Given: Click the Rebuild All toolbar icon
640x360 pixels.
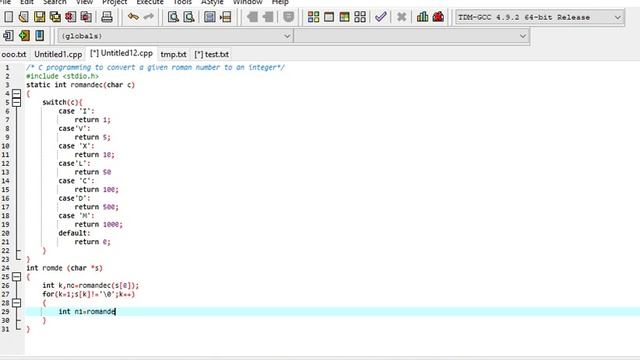Looking at the screenshot, I should tap(360, 17).
